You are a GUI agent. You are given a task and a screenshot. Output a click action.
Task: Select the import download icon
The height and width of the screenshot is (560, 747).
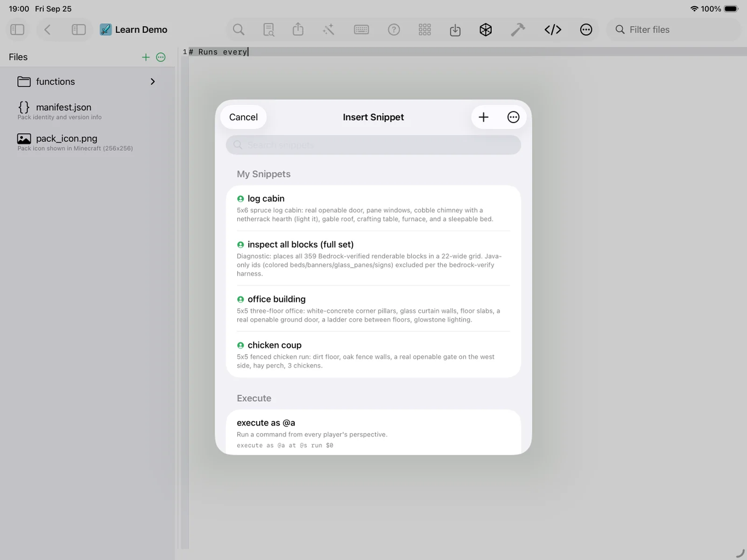point(455,30)
